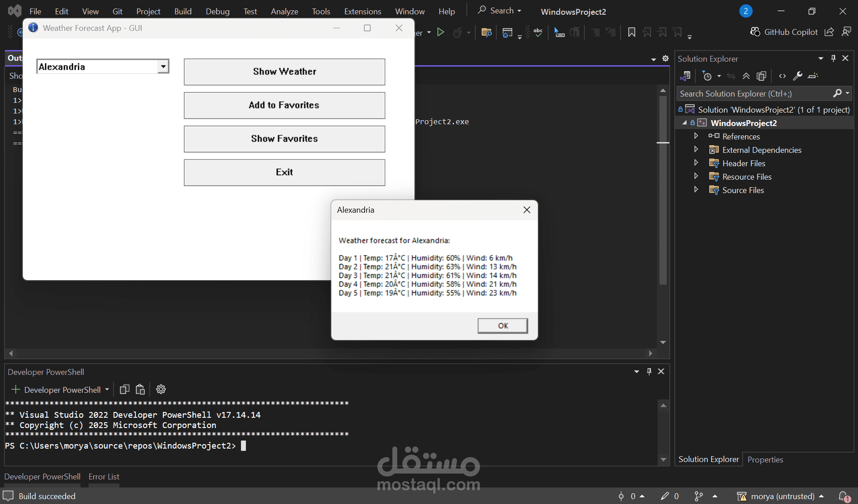858x504 pixels.
Task: Select Solution 'WindowsProject2' row
Action: [765, 109]
